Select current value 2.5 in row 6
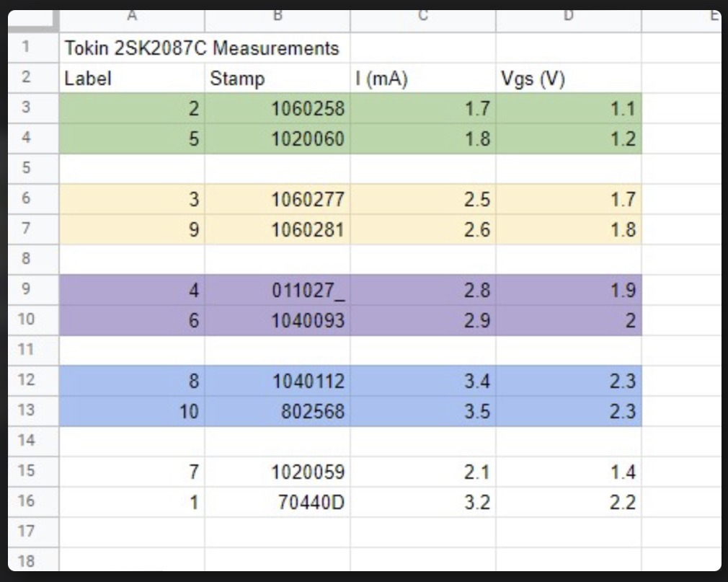The width and height of the screenshot is (728, 582). [423, 199]
